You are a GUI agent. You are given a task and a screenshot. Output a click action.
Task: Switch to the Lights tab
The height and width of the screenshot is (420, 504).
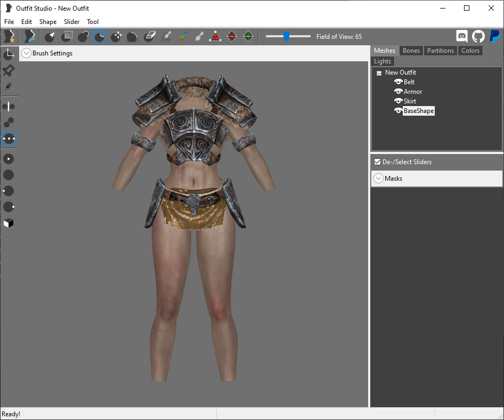pyautogui.click(x=383, y=61)
